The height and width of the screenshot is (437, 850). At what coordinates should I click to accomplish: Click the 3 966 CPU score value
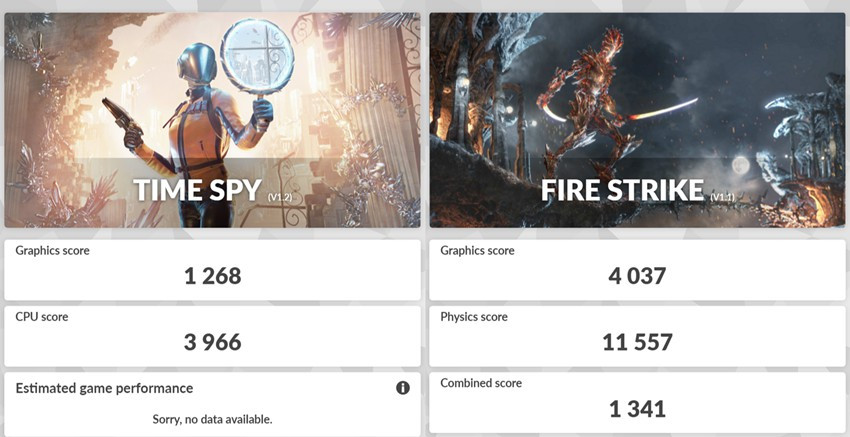click(x=212, y=342)
